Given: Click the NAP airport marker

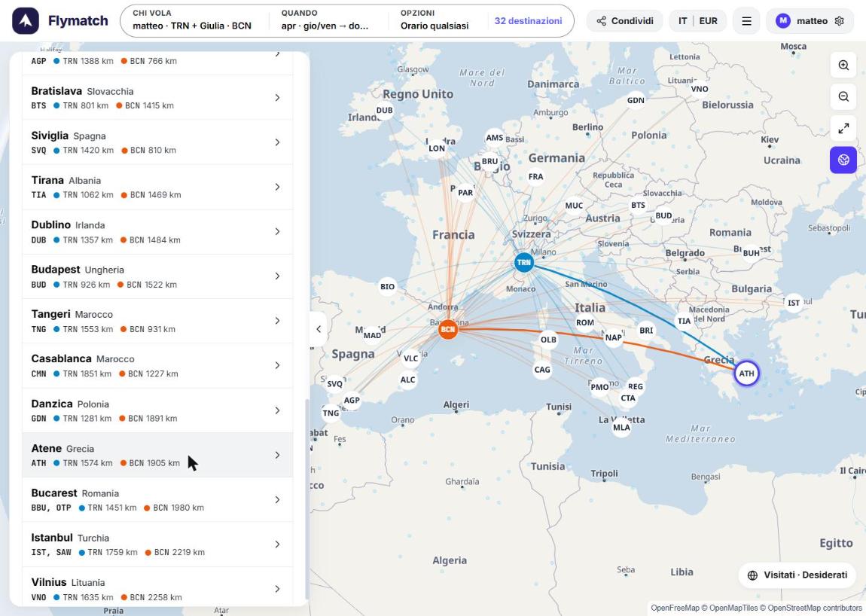Looking at the screenshot, I should click(x=614, y=337).
